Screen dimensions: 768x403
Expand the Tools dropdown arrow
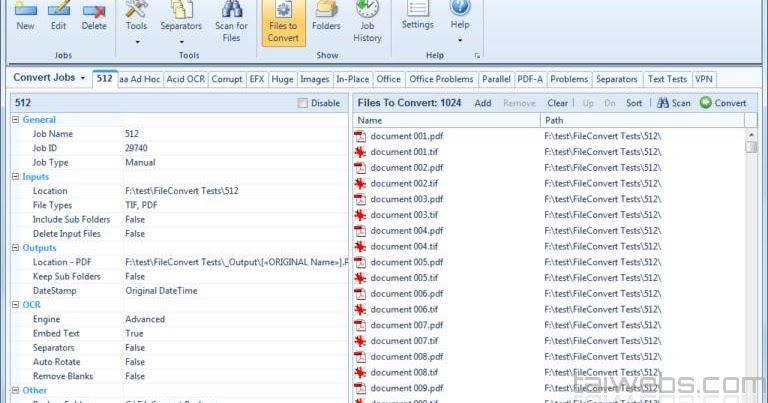click(137, 42)
